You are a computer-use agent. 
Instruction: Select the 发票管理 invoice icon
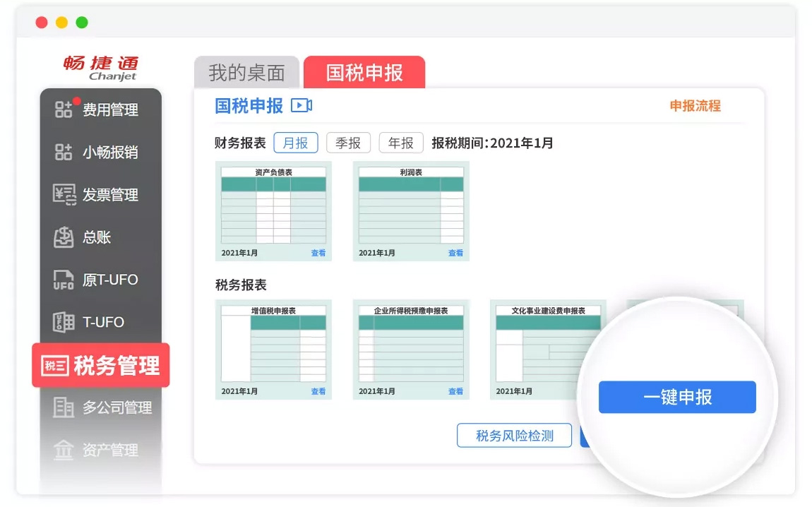(x=64, y=195)
